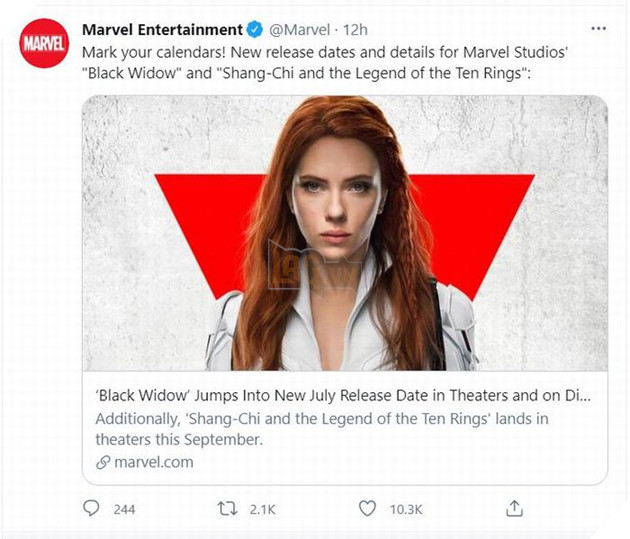Like the tweet with the heart icon
630x539 pixels.
pos(368,509)
